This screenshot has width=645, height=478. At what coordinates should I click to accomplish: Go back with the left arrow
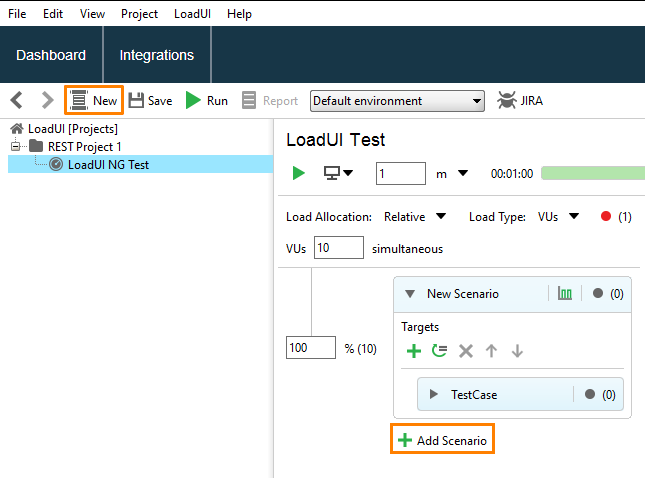tap(17, 100)
